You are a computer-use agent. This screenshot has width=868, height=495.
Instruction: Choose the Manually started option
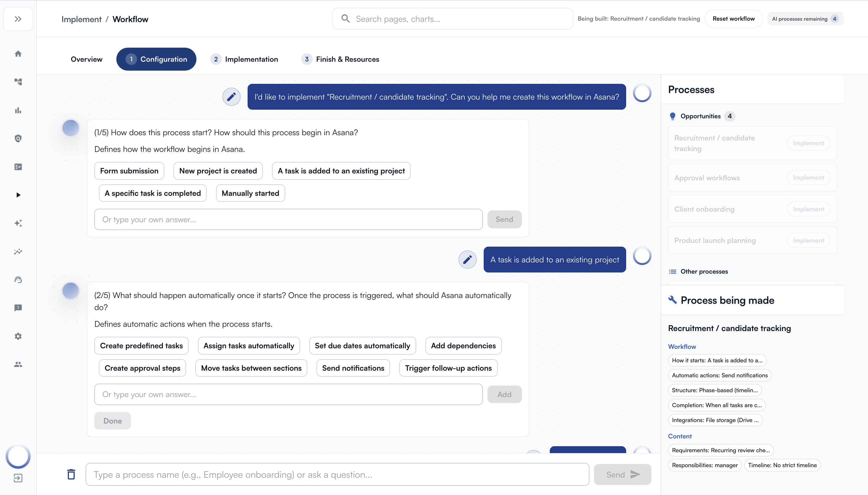pyautogui.click(x=250, y=193)
